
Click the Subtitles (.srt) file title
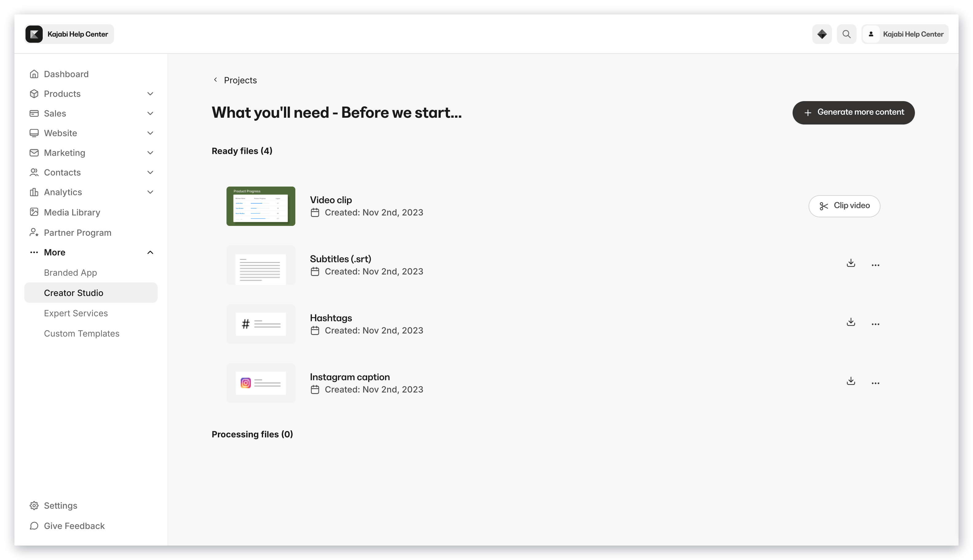pyautogui.click(x=340, y=259)
